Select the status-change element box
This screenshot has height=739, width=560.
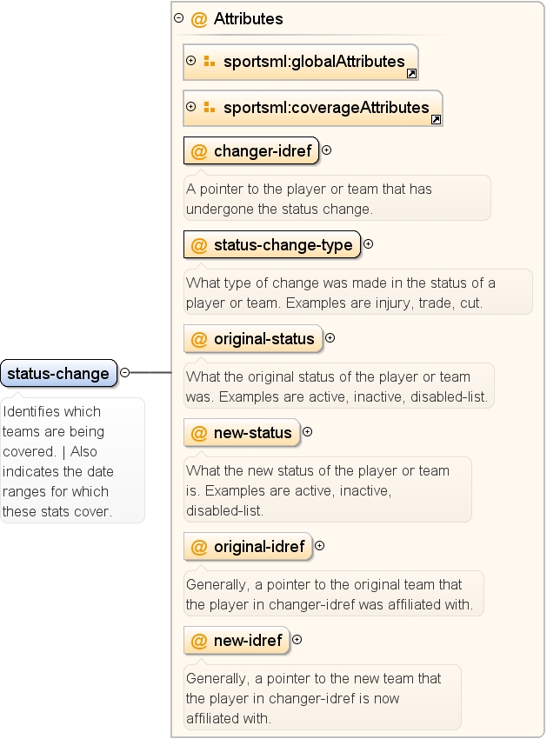pyautogui.click(x=58, y=373)
